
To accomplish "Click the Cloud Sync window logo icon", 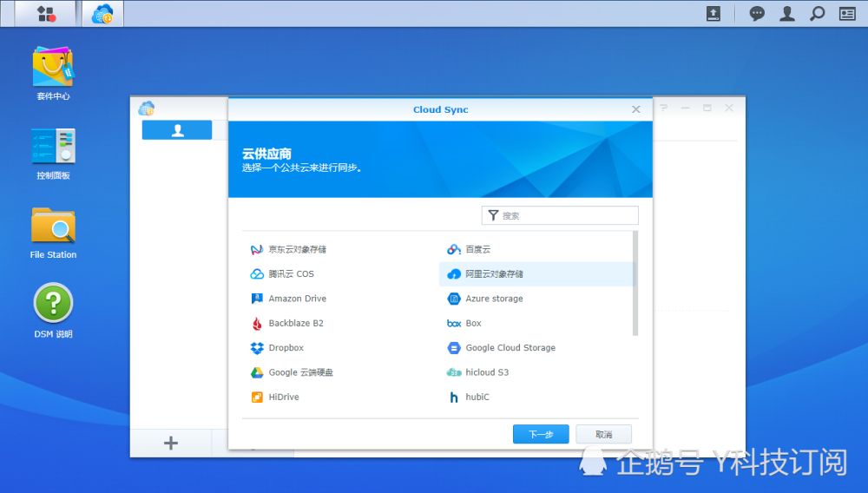I will click(147, 108).
